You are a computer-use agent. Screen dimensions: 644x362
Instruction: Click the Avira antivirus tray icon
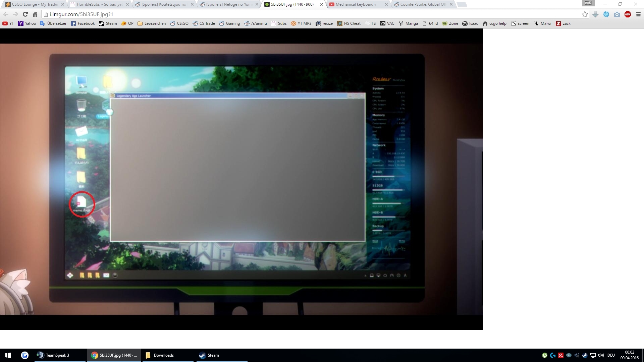[561, 355]
